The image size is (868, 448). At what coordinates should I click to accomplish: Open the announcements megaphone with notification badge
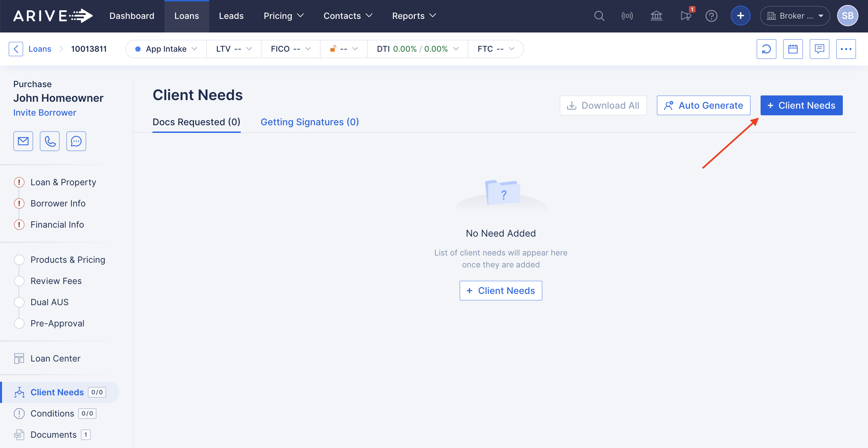[x=685, y=16]
